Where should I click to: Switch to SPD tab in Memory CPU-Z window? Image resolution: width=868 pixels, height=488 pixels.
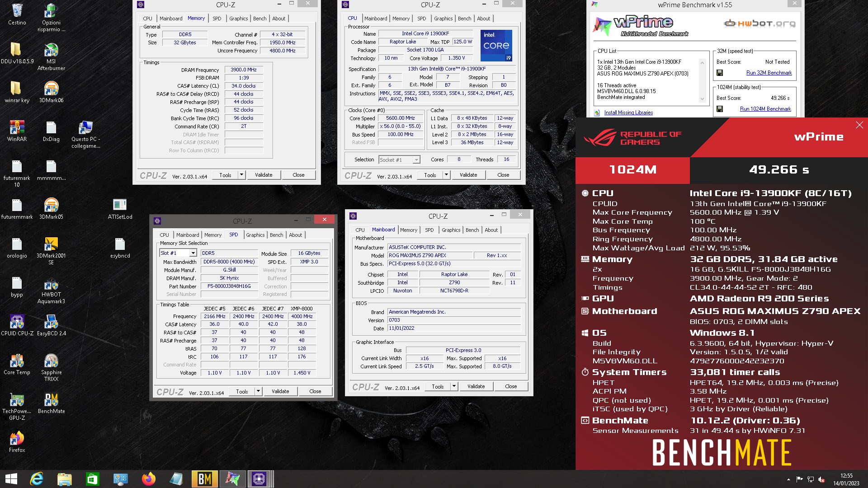[x=217, y=19]
